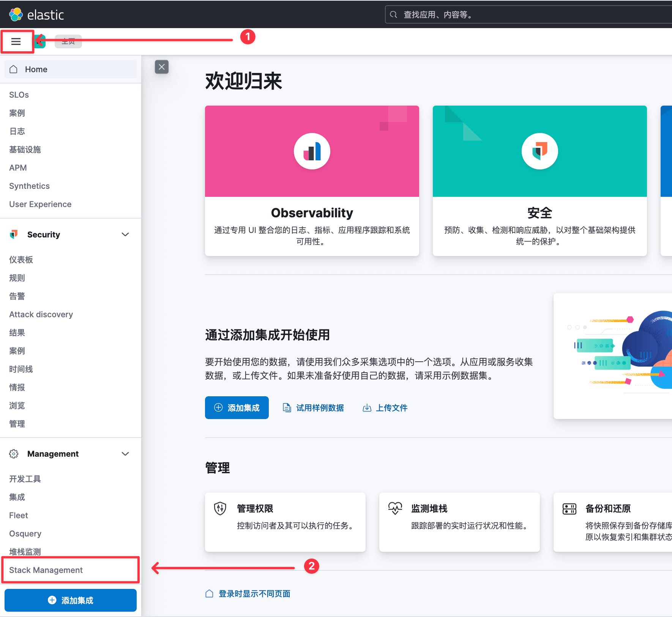Click the main blue 添加集成 button

[x=237, y=408]
